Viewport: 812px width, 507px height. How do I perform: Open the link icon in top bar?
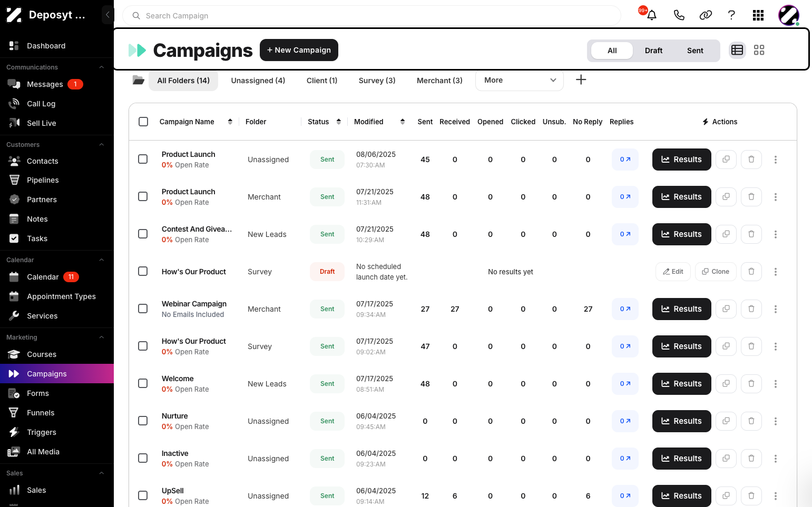pyautogui.click(x=706, y=15)
